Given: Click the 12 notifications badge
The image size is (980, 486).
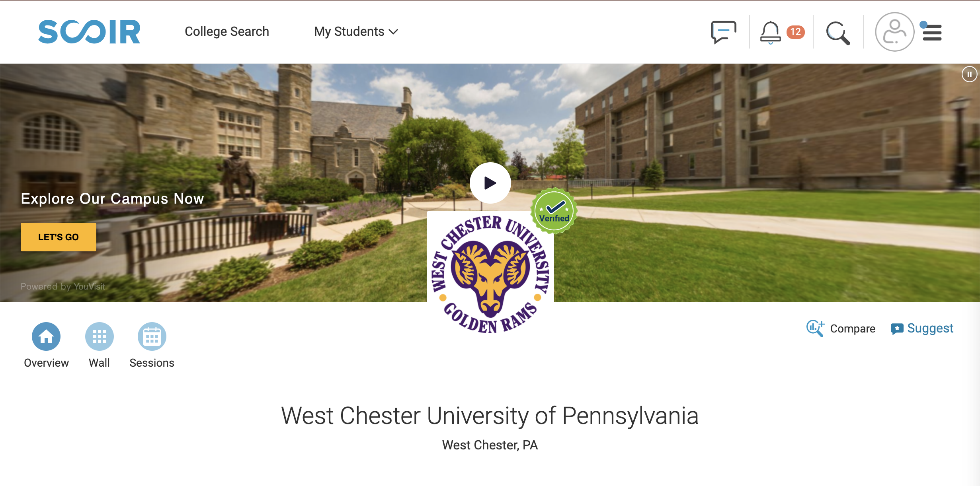Looking at the screenshot, I should 795,32.
